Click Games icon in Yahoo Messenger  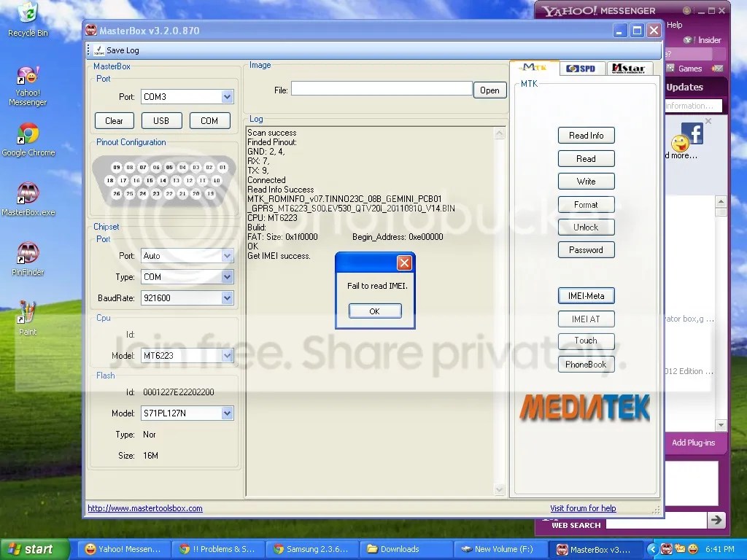[x=670, y=68]
